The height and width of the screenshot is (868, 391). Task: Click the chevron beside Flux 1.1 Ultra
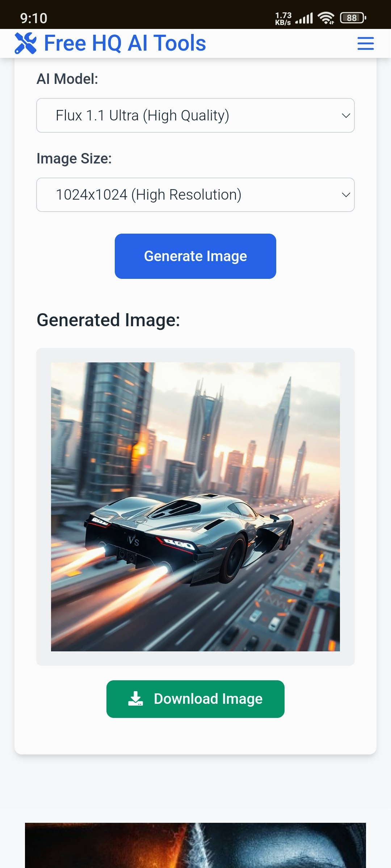click(346, 116)
